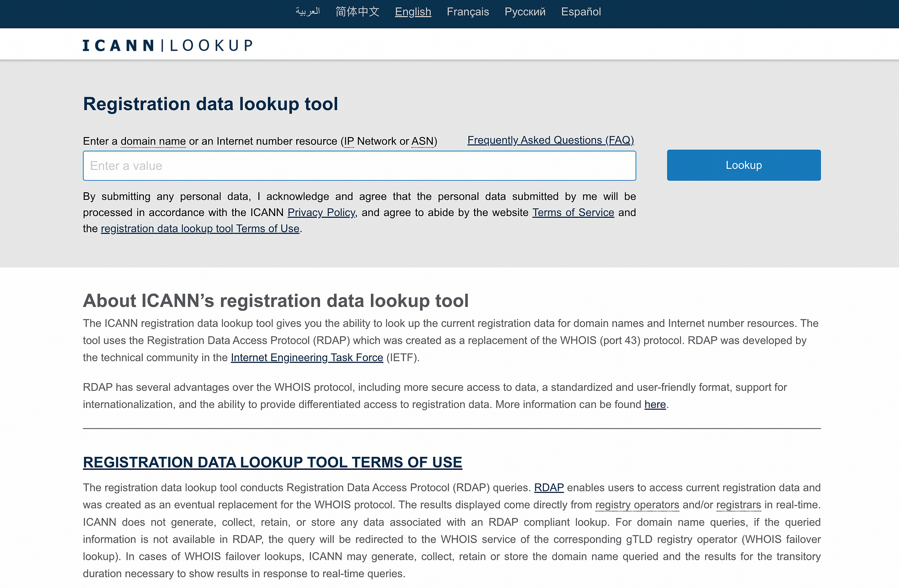Click the RDAP information here link

click(655, 403)
